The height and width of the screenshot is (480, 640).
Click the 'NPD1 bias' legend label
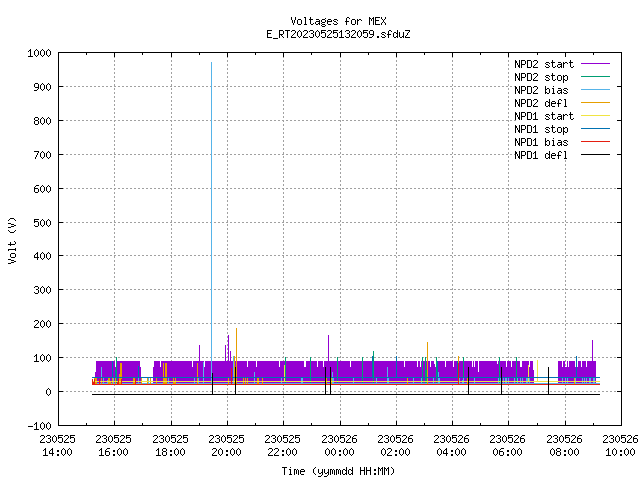pos(541,142)
